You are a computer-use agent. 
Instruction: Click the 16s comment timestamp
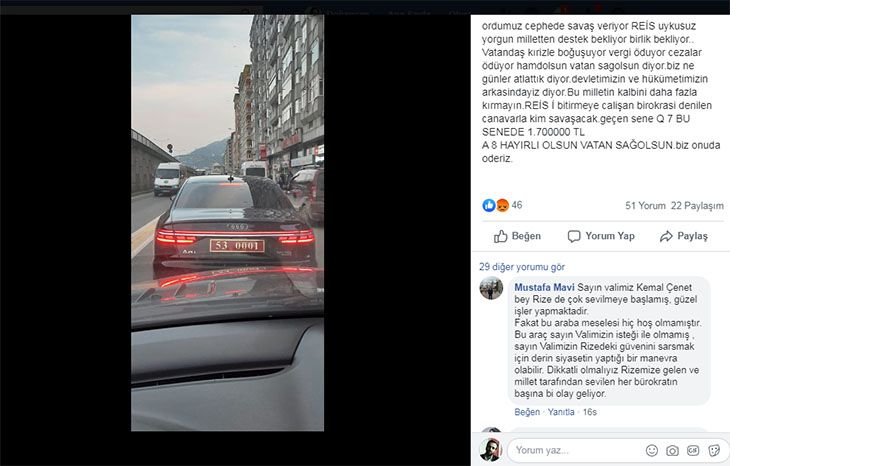(x=590, y=412)
